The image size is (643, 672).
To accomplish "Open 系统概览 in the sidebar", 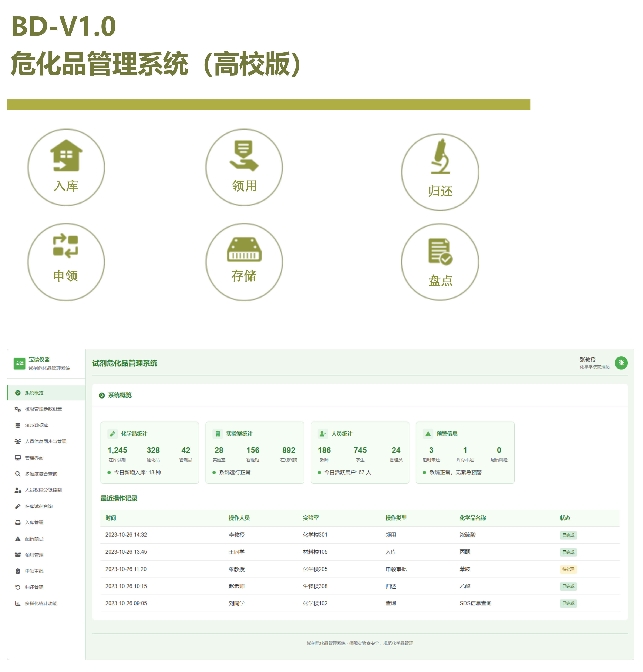I will [x=34, y=393].
